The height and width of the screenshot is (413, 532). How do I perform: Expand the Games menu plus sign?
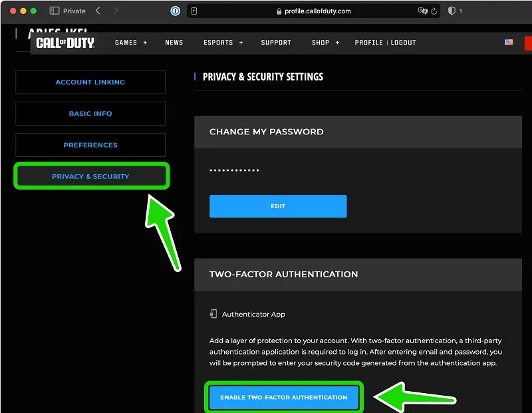tap(145, 43)
